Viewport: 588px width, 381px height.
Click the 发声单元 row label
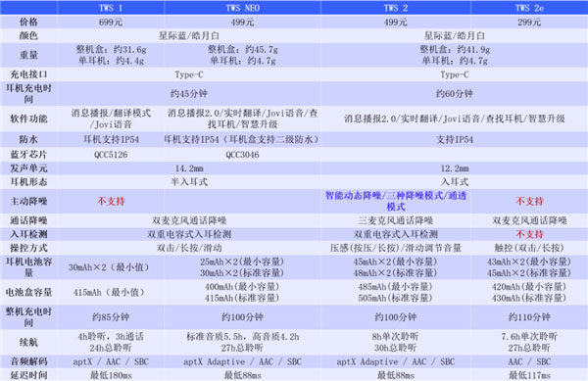point(28,168)
